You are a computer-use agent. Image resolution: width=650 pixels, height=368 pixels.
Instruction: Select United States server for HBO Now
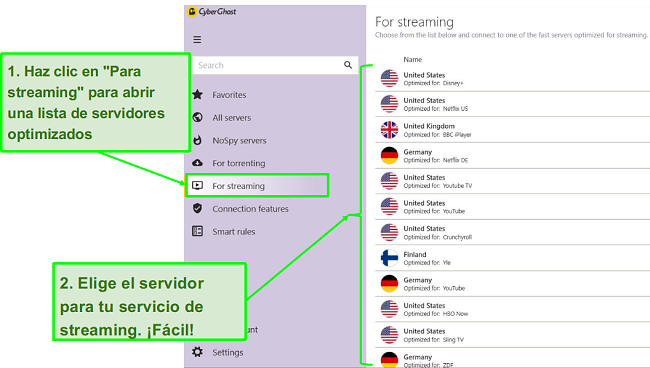point(513,309)
